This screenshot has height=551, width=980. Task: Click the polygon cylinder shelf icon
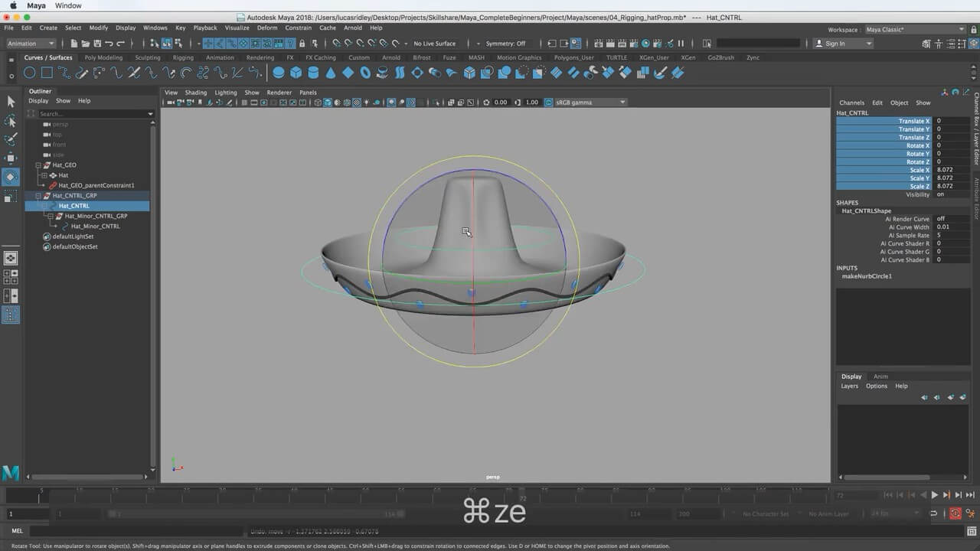click(313, 73)
